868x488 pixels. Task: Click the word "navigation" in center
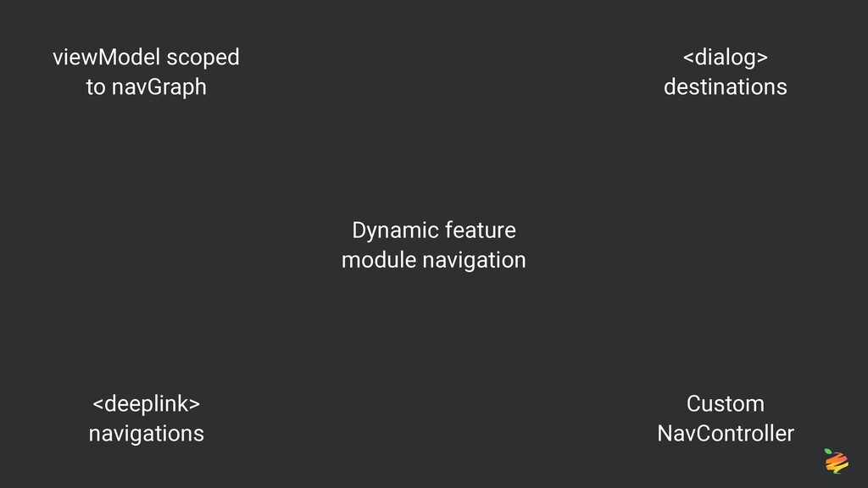point(474,261)
